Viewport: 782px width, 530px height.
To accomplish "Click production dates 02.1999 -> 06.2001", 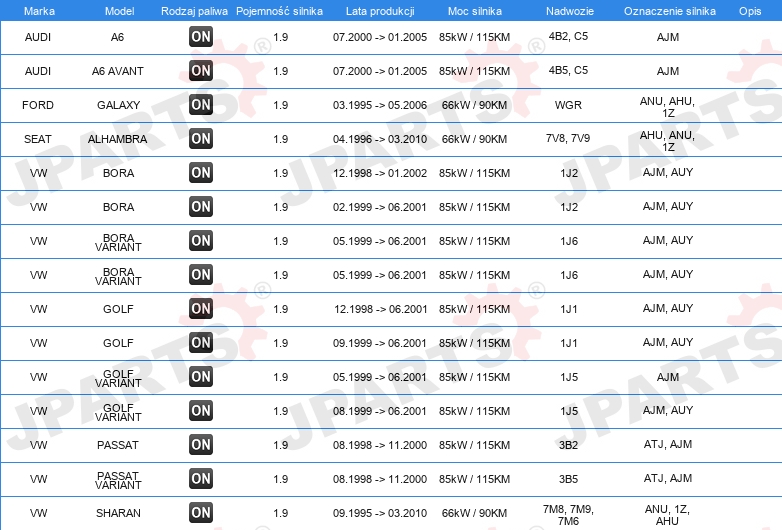I will [380, 207].
